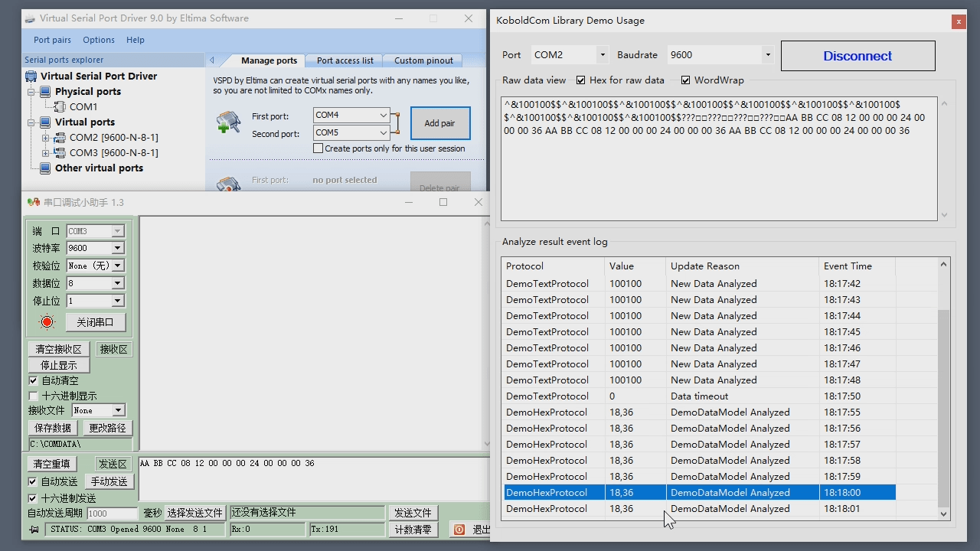
Task: Click the tab scroll left arrow in VSPD
Action: [x=212, y=60]
